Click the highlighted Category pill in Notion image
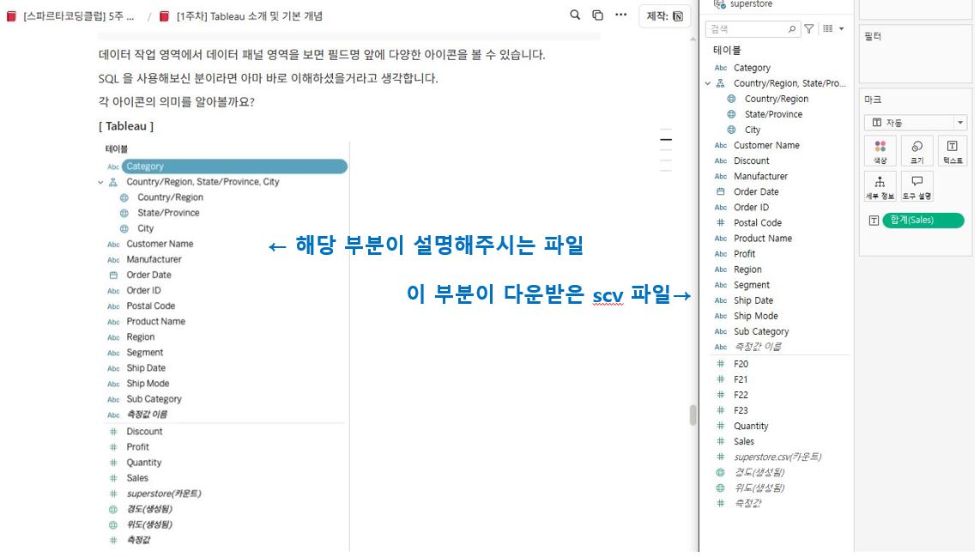This screenshot has height=557, width=980. (x=234, y=166)
